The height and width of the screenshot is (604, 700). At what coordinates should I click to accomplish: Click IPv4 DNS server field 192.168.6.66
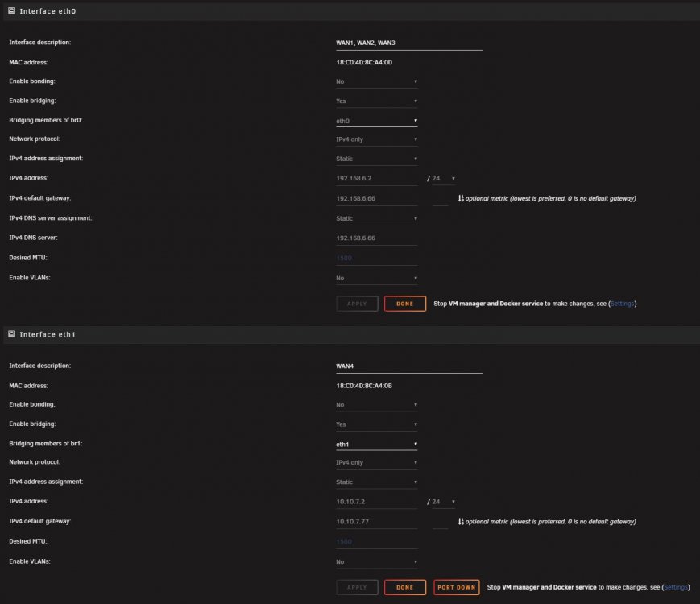pos(376,238)
